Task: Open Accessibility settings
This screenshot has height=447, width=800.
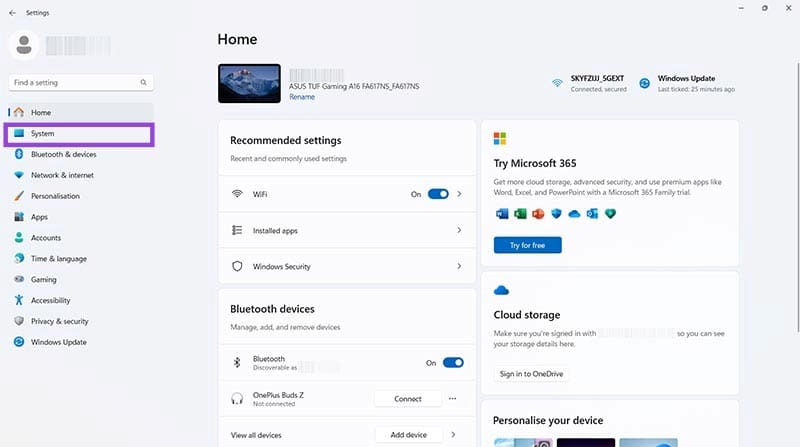Action: coord(81,301)
